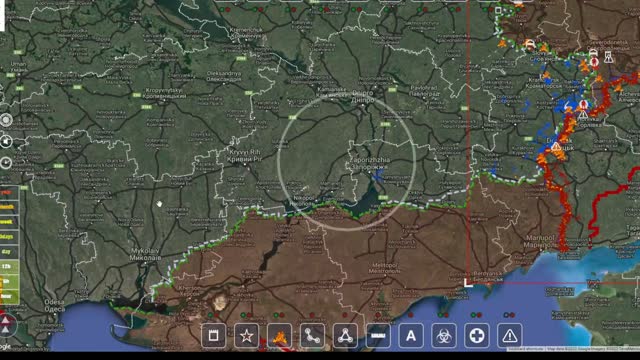The image size is (640, 360).
Task: Click the Pavlohrad city label
Action: (424, 91)
